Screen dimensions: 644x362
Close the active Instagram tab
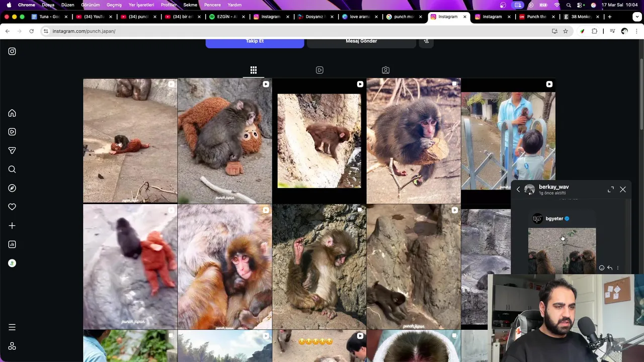pos(465,17)
